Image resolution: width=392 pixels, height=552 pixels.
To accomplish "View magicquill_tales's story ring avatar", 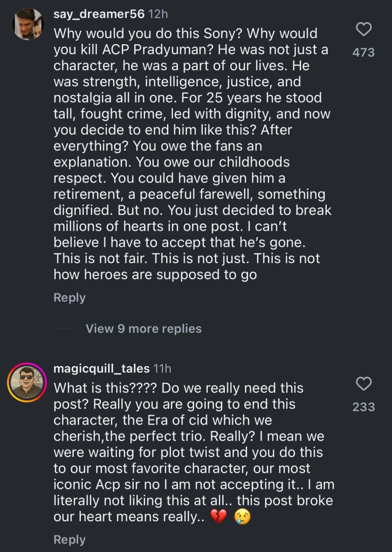I will point(26,382).
